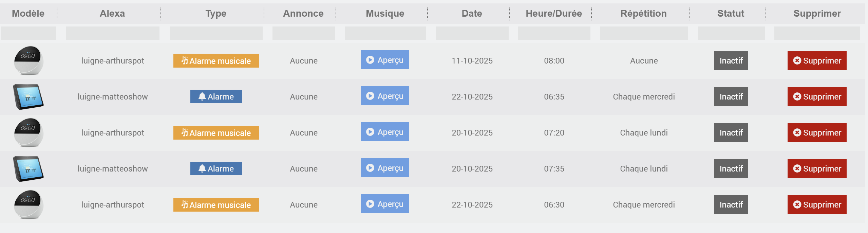Play Aperçu for the 06:35 alarm
Screen dimensions: 868x233
click(384, 96)
